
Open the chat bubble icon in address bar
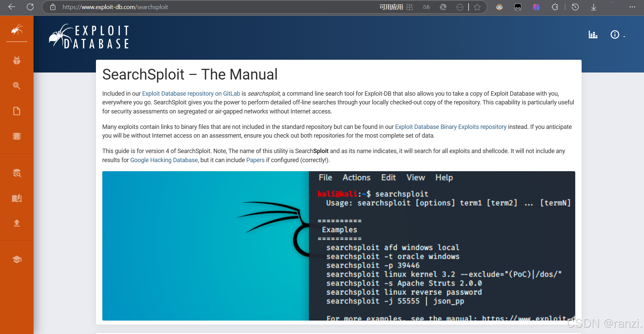pos(460,7)
